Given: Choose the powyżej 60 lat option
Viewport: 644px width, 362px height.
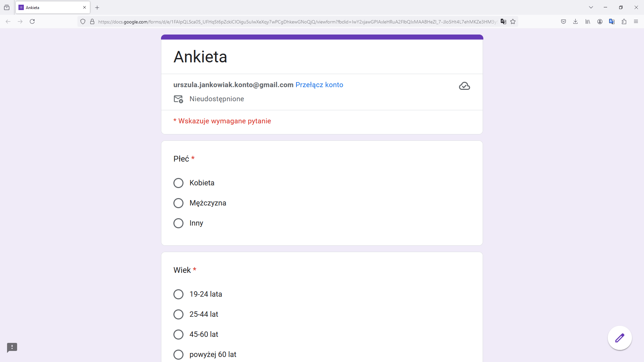Looking at the screenshot, I should tap(178, 355).
